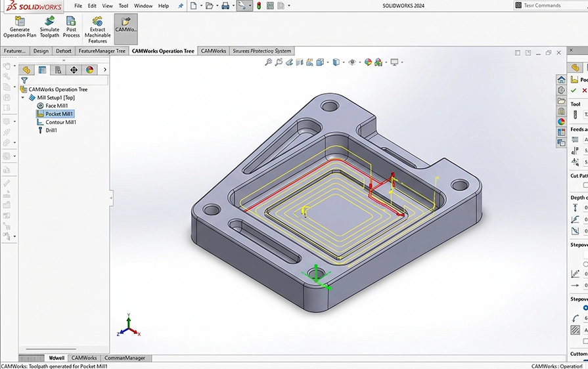The height and width of the screenshot is (369, 588).
Task: Click the New document icon
Action: (194, 6)
